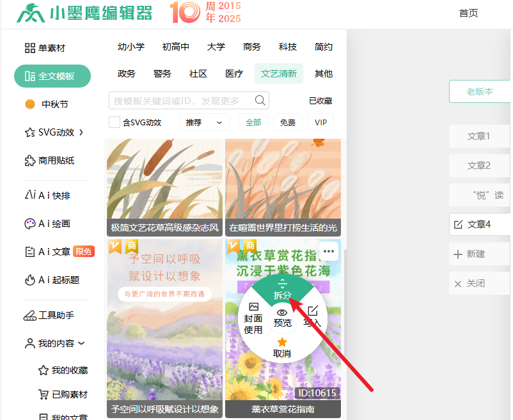This screenshot has height=420, width=513.
Task: Click the search magnifier icon
Action: point(260,100)
